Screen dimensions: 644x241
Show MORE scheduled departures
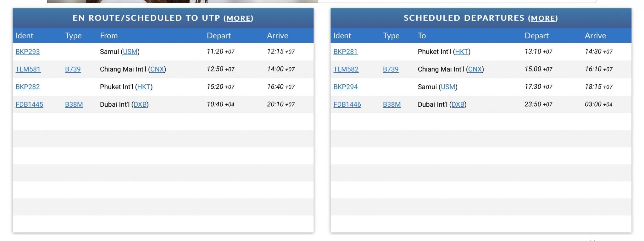[543, 19]
